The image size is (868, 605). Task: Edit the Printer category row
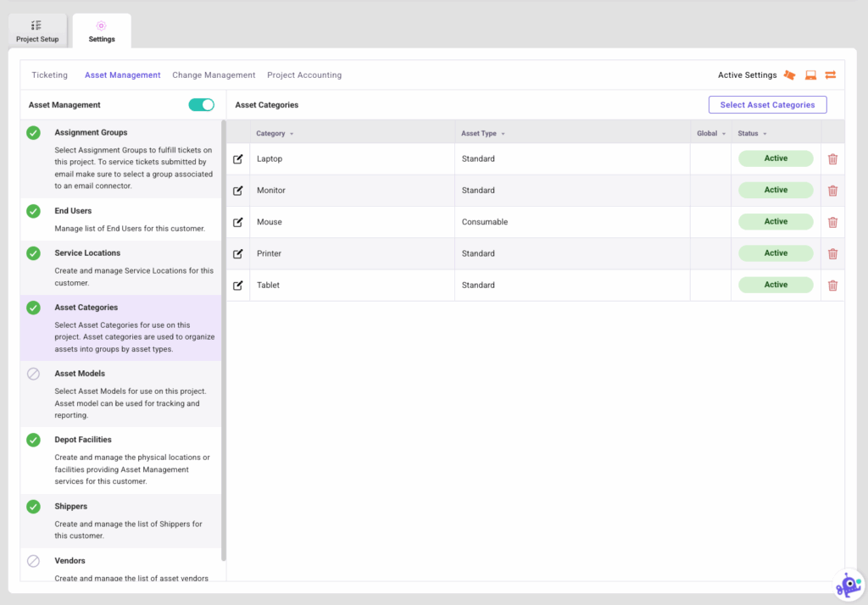(x=238, y=253)
